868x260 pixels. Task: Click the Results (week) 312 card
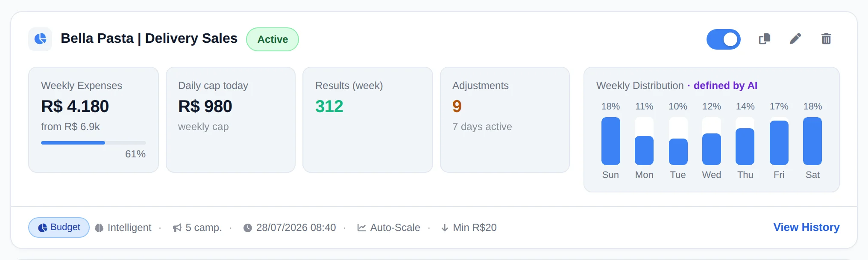pos(368,120)
